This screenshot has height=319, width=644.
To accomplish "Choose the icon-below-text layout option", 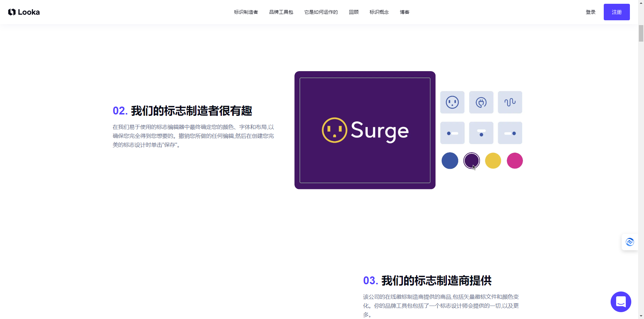I will click(x=481, y=133).
